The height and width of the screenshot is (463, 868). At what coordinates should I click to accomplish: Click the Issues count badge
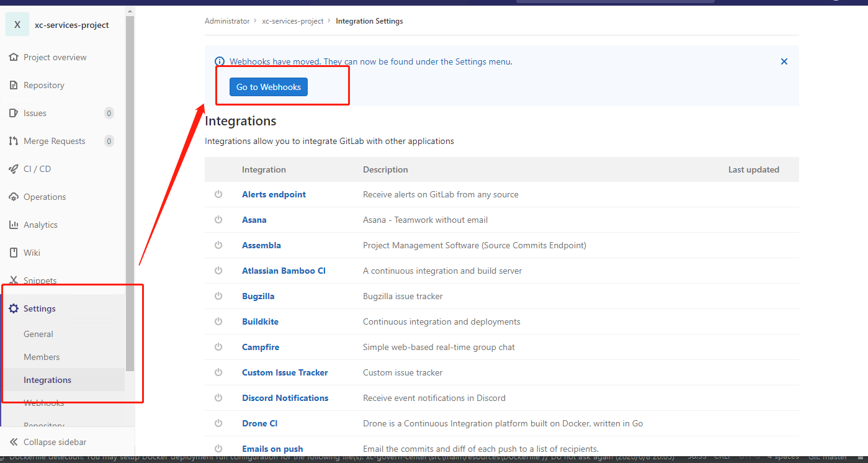click(109, 113)
